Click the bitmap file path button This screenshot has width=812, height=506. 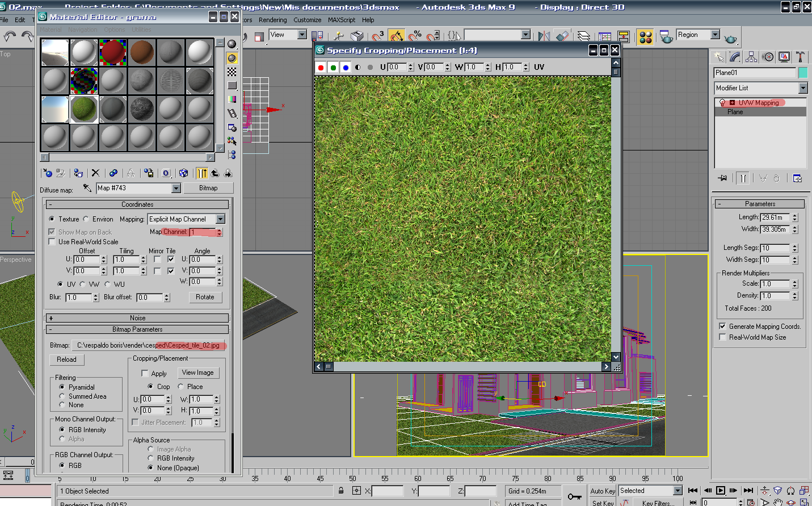[149, 345]
